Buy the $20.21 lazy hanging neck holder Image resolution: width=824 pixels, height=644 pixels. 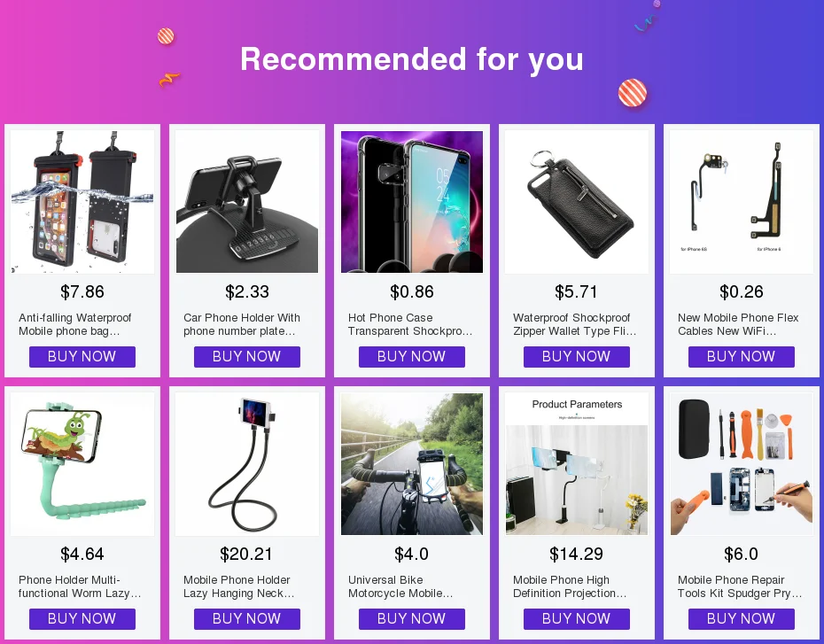pos(247,619)
